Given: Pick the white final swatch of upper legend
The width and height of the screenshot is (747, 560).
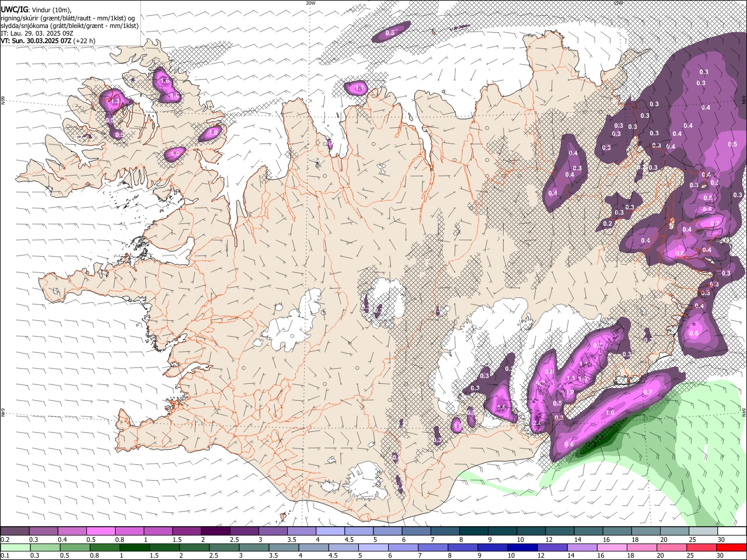Looking at the screenshot, I should click(732, 531).
